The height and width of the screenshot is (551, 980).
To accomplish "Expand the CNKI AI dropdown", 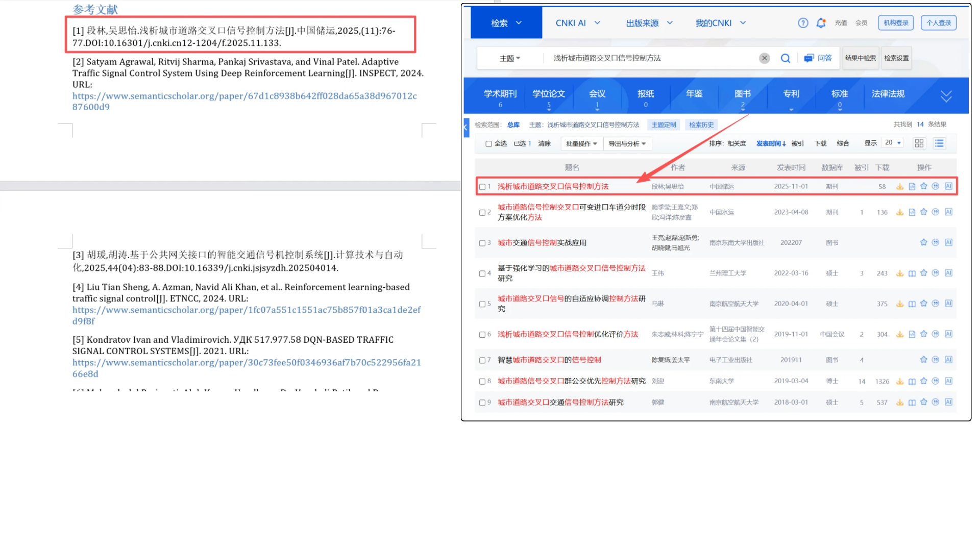I will [x=578, y=23].
